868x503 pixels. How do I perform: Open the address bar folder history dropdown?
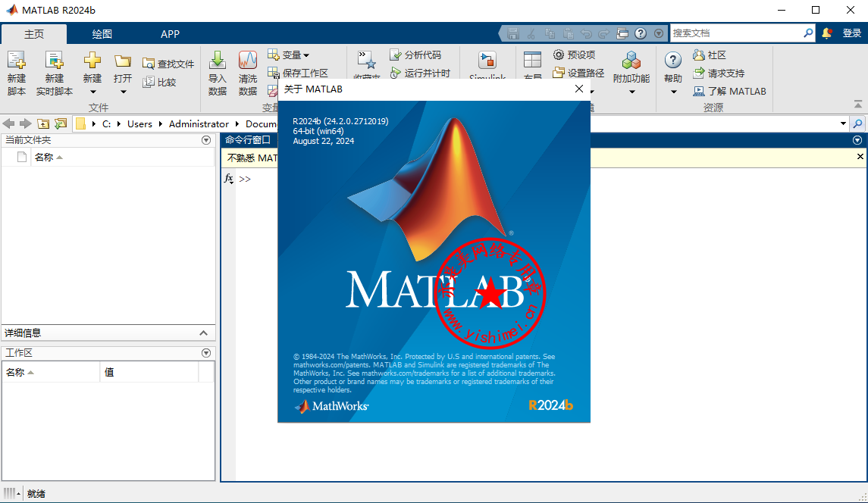(x=843, y=123)
